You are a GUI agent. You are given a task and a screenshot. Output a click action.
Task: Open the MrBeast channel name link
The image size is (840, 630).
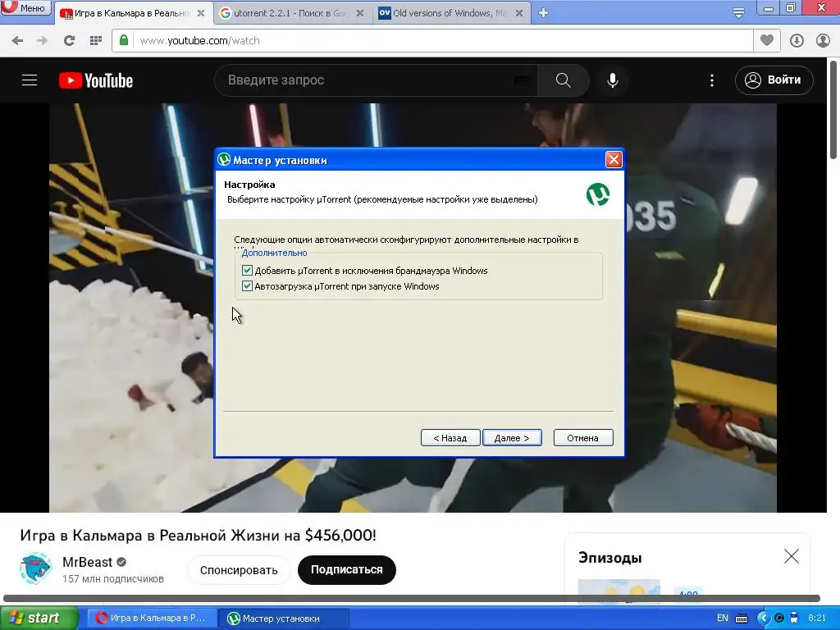tap(87, 562)
